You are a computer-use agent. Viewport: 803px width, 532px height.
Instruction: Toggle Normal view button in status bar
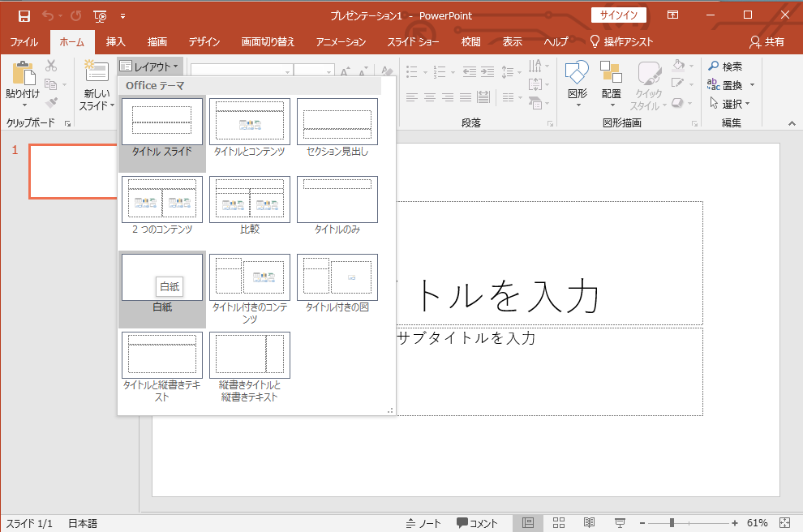pos(528,523)
